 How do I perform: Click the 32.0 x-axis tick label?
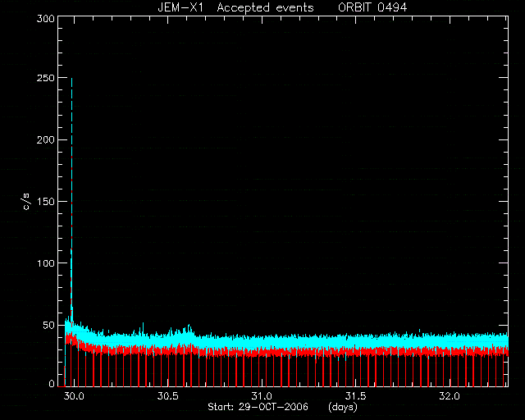click(450, 396)
